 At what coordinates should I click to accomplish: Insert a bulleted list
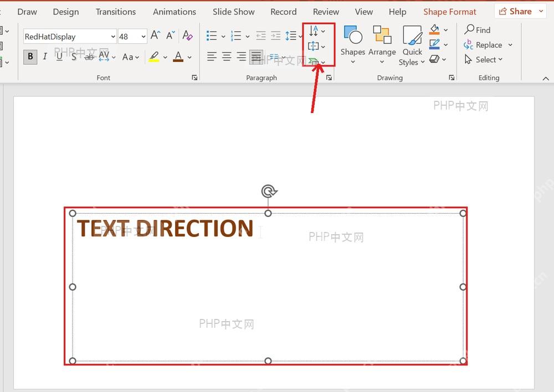pyautogui.click(x=212, y=35)
